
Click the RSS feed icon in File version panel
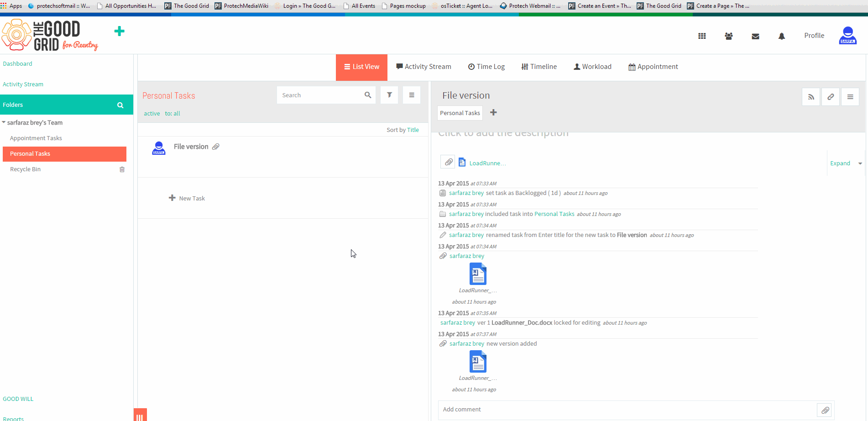(811, 97)
